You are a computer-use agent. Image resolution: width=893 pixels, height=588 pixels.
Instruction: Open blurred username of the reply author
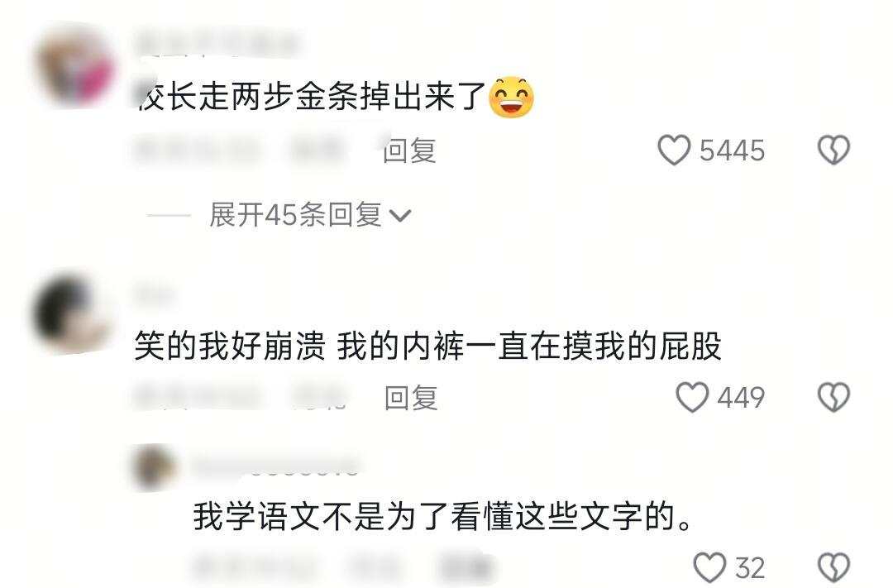275,467
